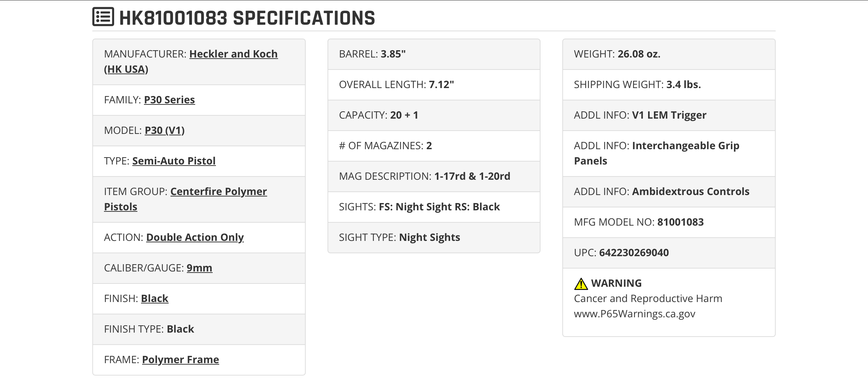Viewport: 868px width, 389px height.
Task: Select the Semi-Auto Pistol type link
Action: pyautogui.click(x=174, y=161)
